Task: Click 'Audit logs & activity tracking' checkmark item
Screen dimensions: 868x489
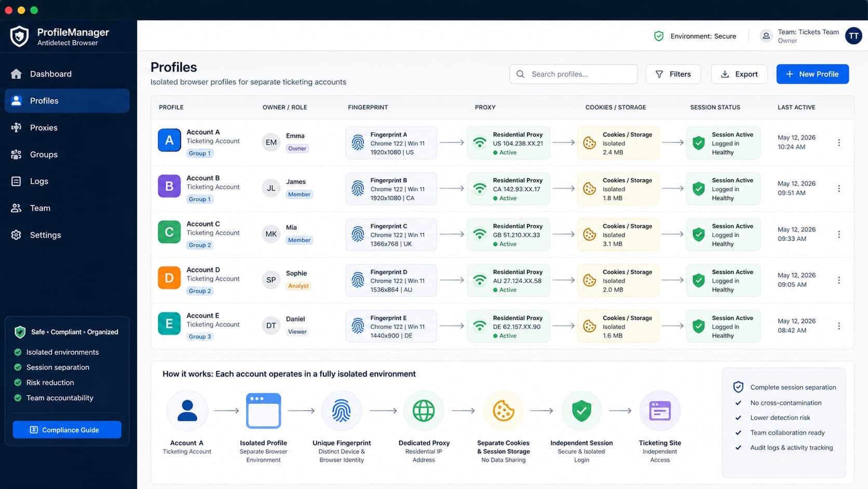Action: tap(784, 447)
